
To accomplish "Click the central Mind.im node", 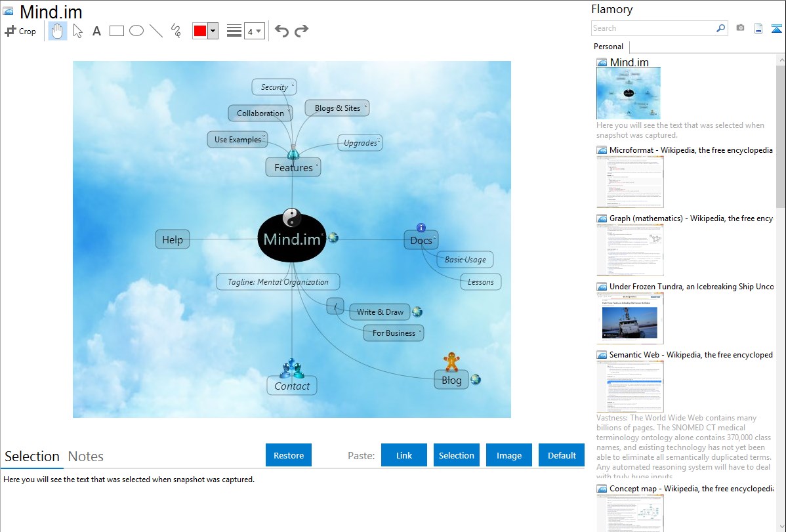I will click(x=292, y=239).
